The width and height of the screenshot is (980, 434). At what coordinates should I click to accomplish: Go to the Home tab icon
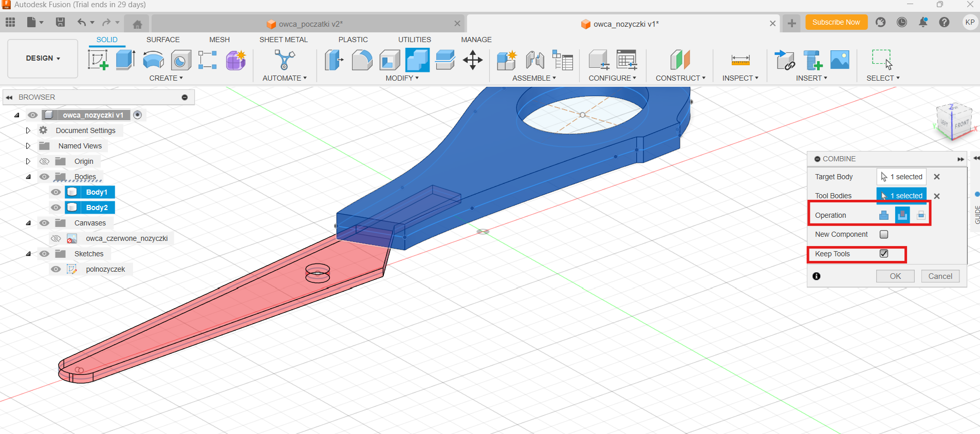point(137,24)
